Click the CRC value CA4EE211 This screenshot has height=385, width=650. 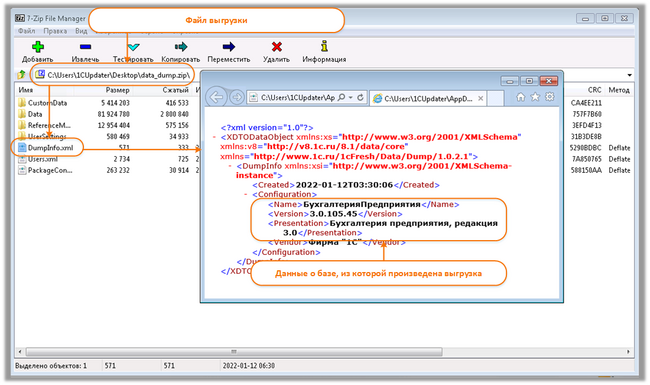(586, 103)
